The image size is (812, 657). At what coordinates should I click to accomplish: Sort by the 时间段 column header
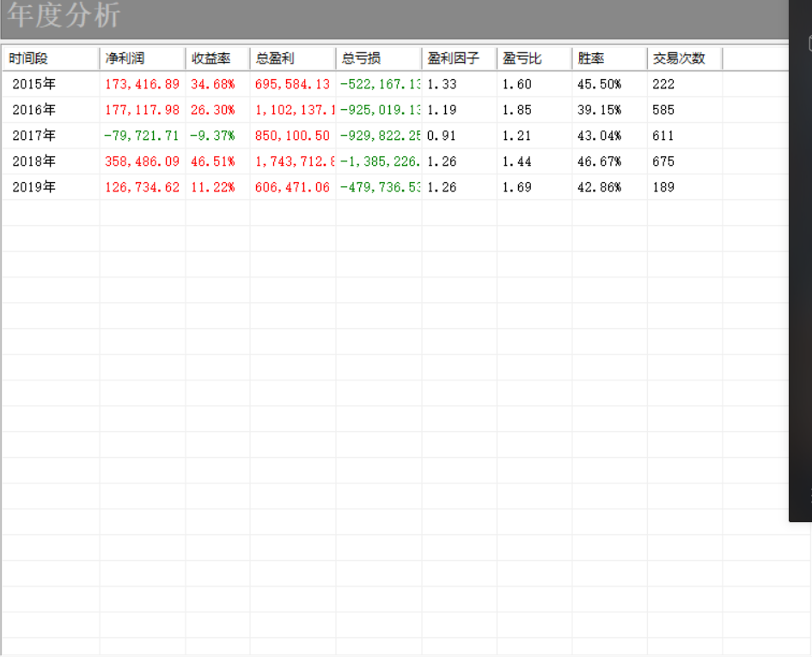(x=51, y=58)
